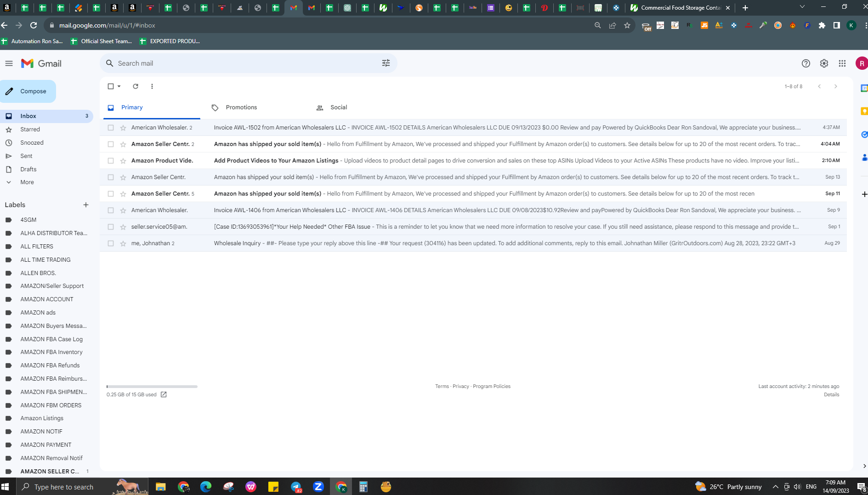
Task: Star the Wholesale Inquiry email
Action: [x=123, y=243]
